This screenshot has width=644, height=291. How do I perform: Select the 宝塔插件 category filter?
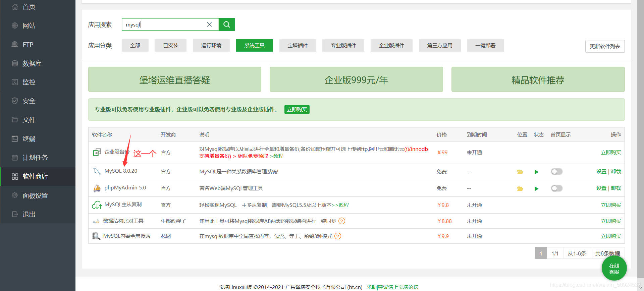point(298,45)
